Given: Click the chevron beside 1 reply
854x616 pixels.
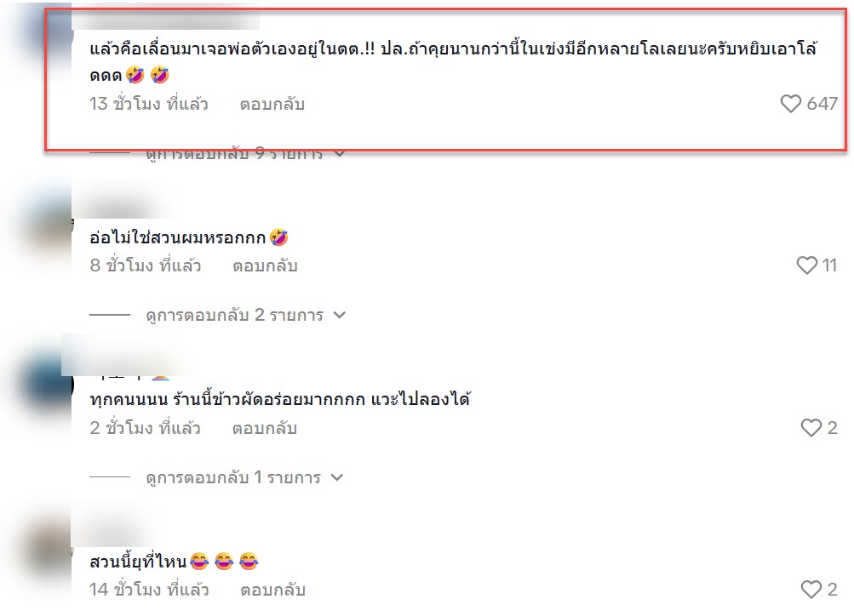Looking at the screenshot, I should 337,478.
